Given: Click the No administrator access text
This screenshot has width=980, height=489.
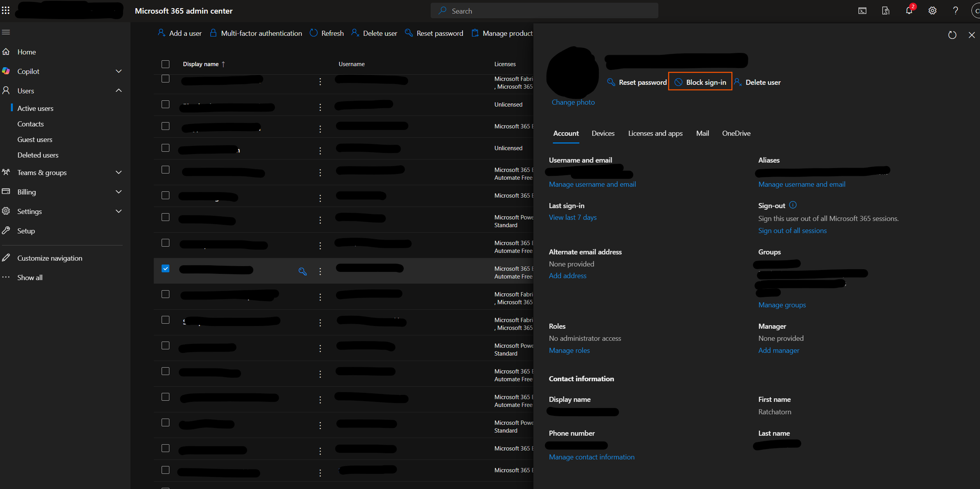Looking at the screenshot, I should (585, 338).
